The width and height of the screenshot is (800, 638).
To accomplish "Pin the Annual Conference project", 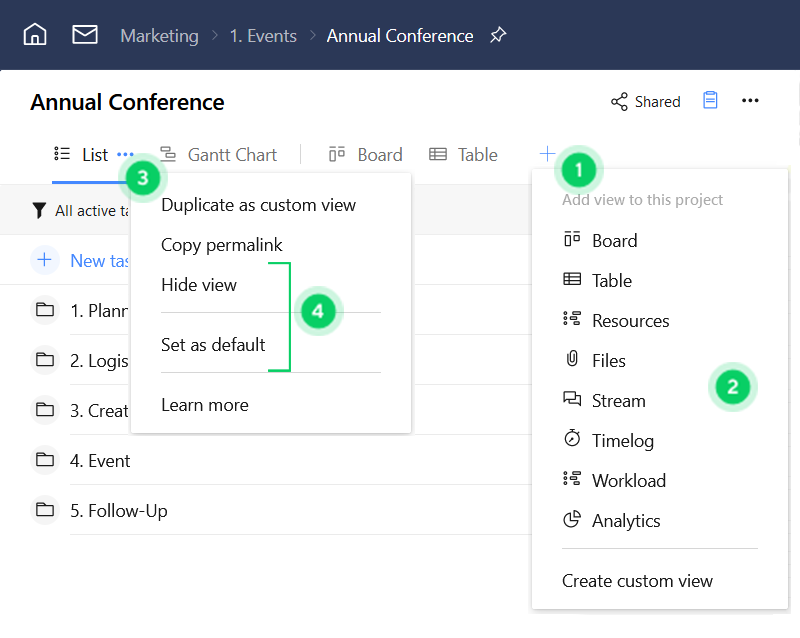I will tap(498, 35).
